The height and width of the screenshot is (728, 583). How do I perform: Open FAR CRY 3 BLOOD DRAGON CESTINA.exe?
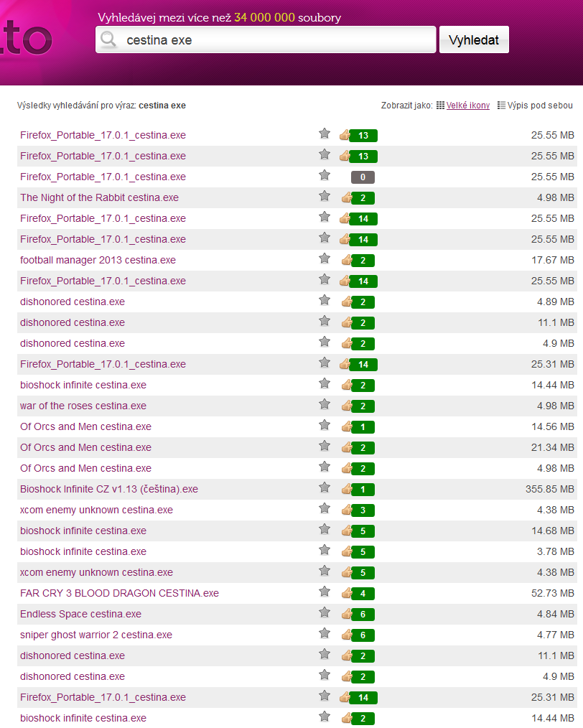coord(119,593)
